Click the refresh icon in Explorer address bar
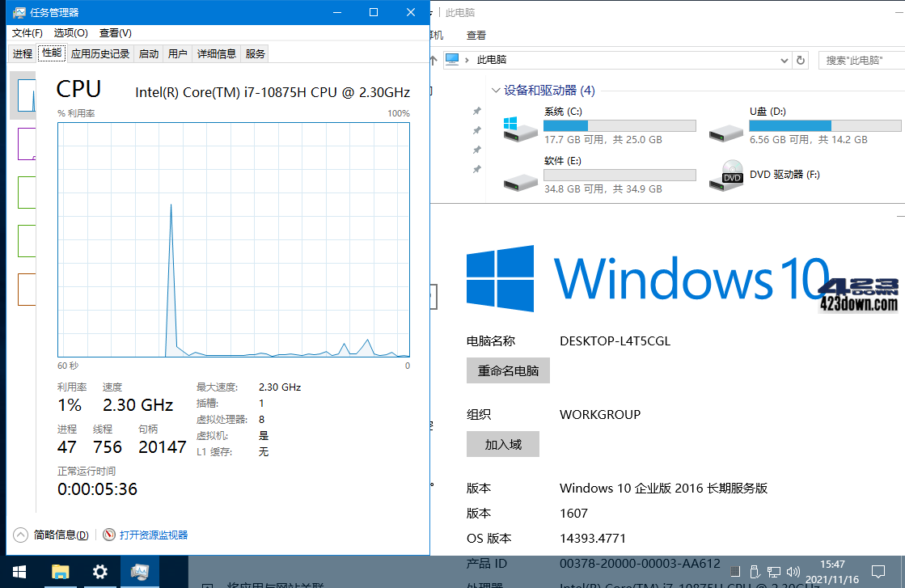The height and width of the screenshot is (588, 905). coord(801,60)
